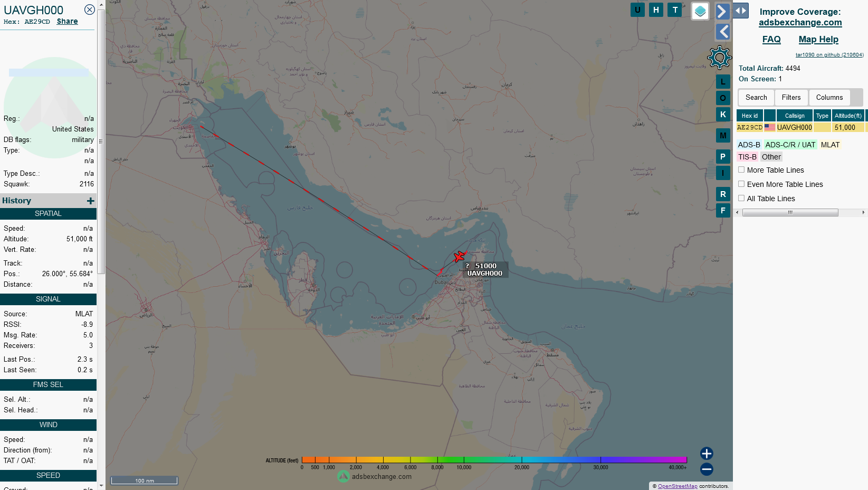Click the red aircraft icon on map
The height and width of the screenshot is (490, 868).
tap(460, 257)
